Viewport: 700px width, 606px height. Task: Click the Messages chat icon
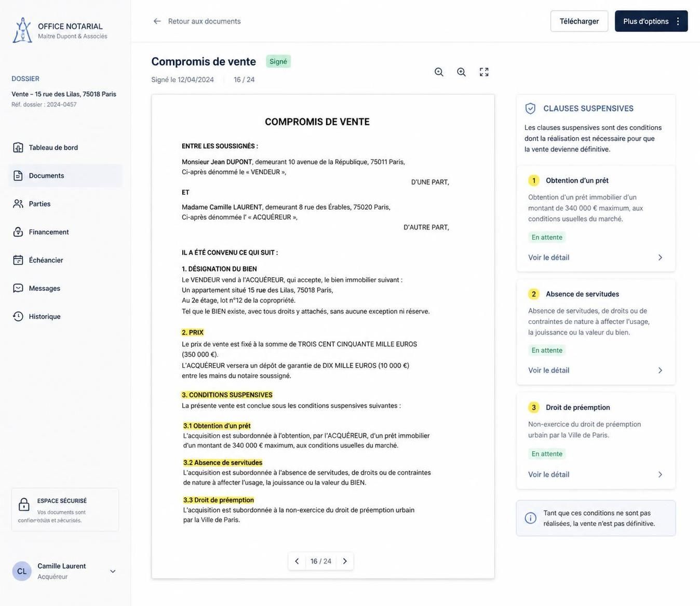point(18,288)
